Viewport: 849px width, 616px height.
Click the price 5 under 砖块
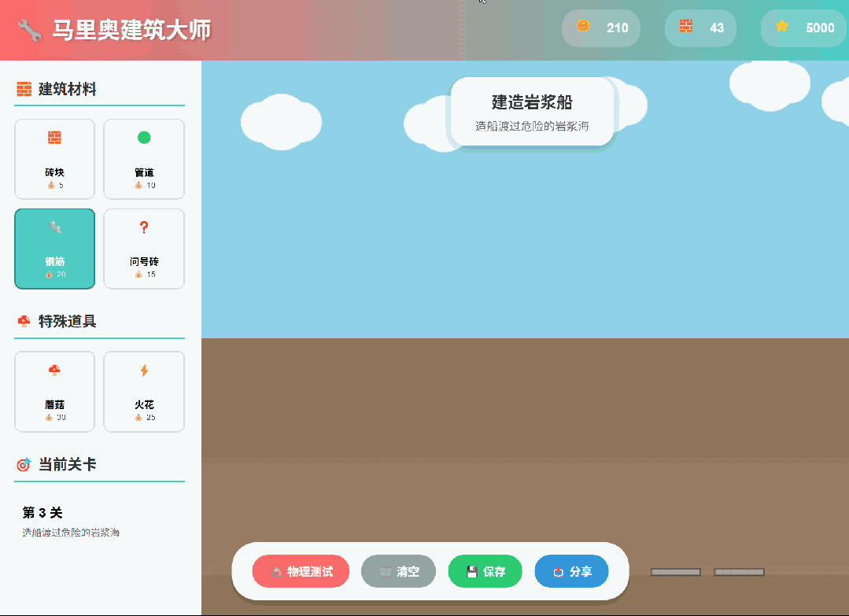(61, 185)
